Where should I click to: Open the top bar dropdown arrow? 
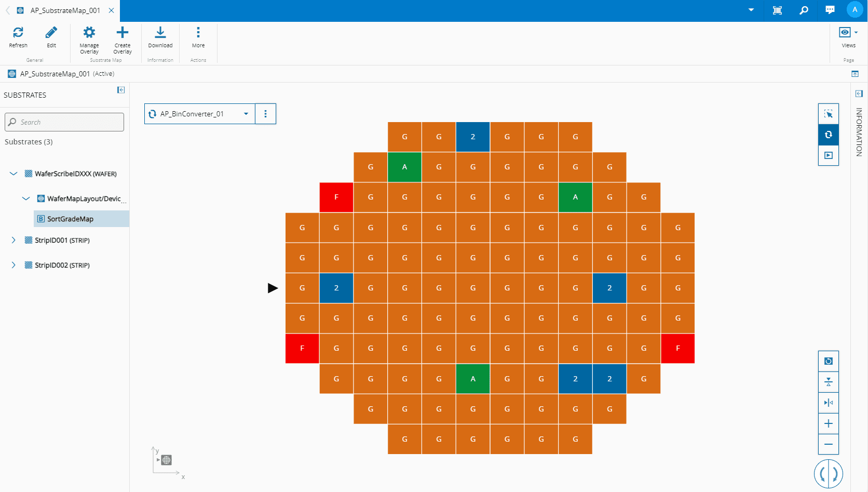(x=751, y=10)
